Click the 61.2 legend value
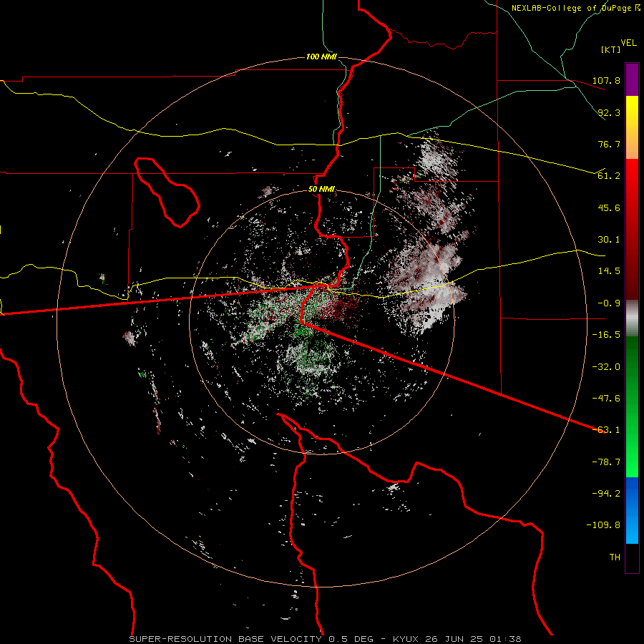644x644 pixels. coord(609,176)
